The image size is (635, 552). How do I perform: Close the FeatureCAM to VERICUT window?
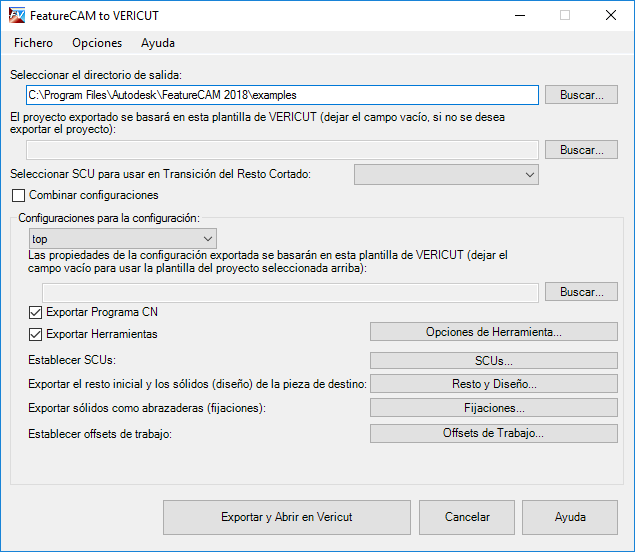[x=611, y=15]
